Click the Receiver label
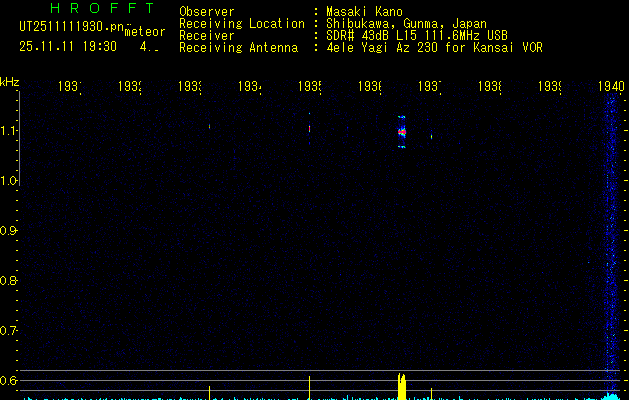The image size is (629, 400). [x=207, y=36]
